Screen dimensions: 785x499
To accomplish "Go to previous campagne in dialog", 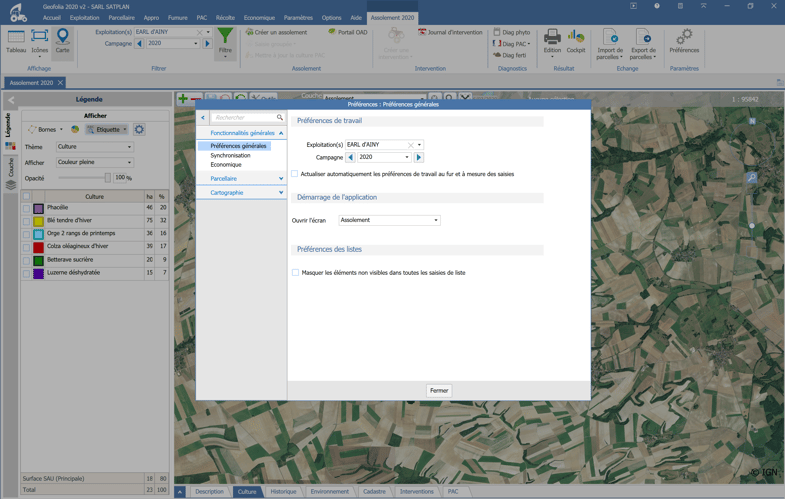I will (x=350, y=157).
